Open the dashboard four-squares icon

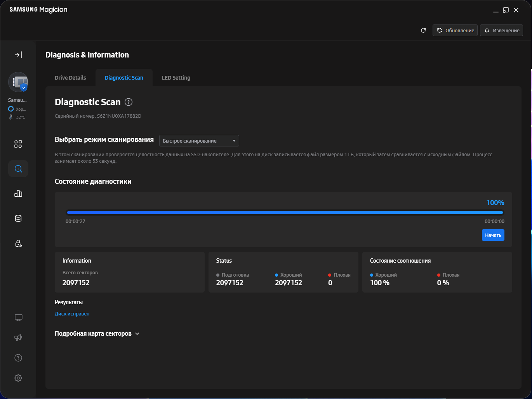(18, 144)
